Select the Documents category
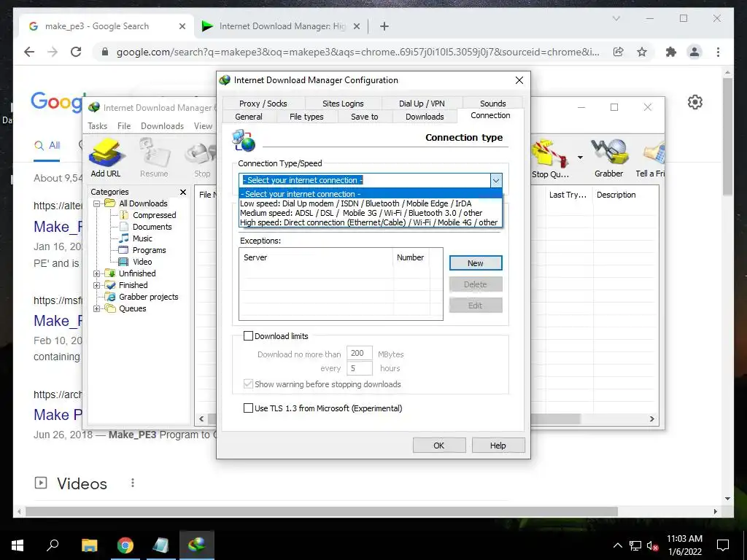 pyautogui.click(x=152, y=227)
